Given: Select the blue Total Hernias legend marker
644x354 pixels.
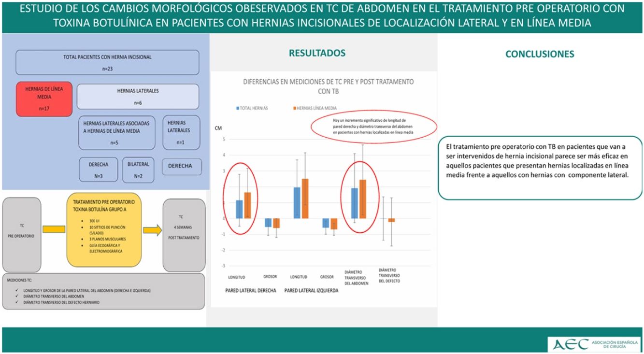Looking at the screenshot, I should [x=237, y=108].
